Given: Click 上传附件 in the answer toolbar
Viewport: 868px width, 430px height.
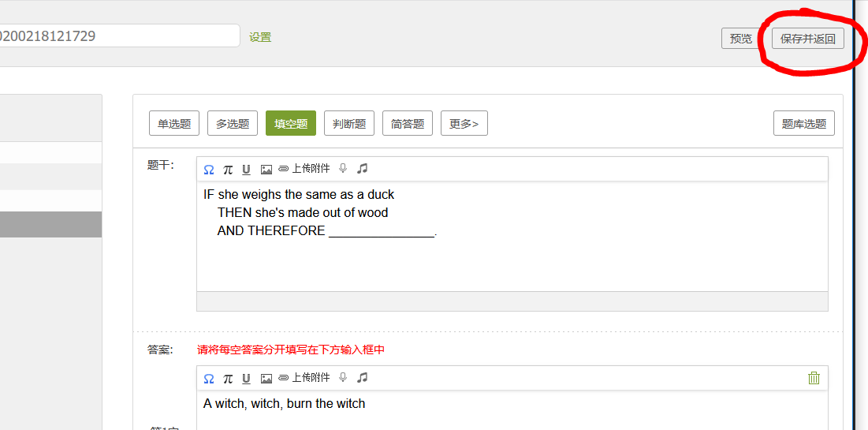Looking at the screenshot, I should [x=304, y=378].
